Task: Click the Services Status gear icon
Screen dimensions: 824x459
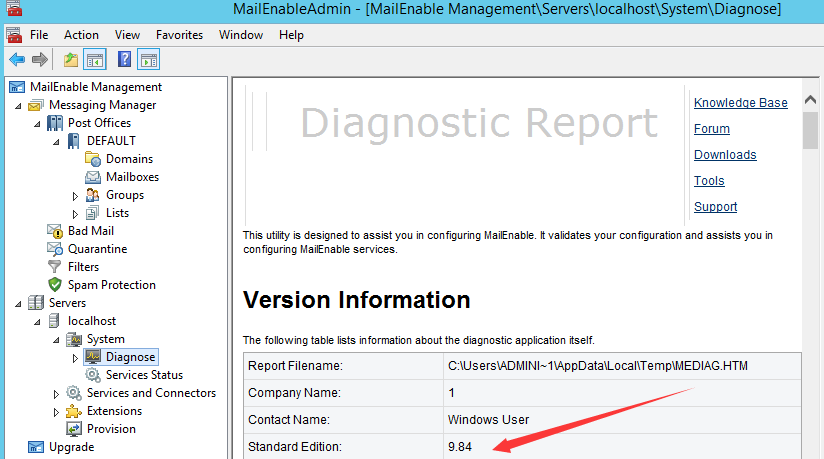Action: point(92,375)
